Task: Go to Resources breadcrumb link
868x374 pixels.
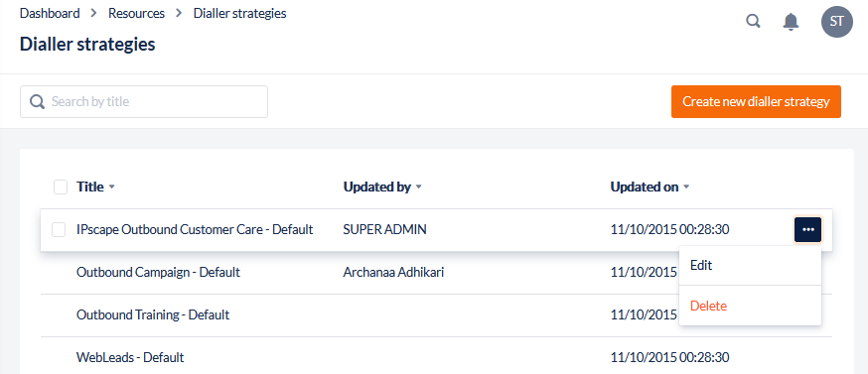Action: pos(136,13)
